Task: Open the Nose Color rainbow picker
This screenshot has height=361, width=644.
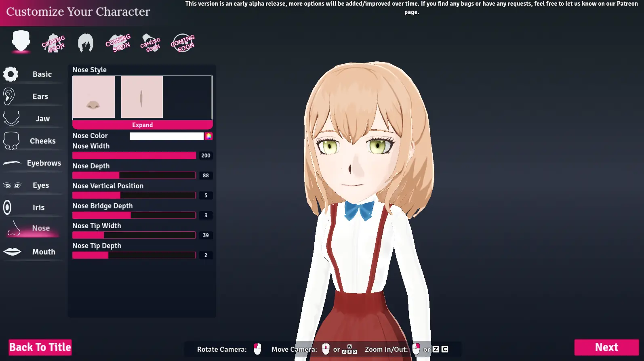Action: pyautogui.click(x=208, y=136)
